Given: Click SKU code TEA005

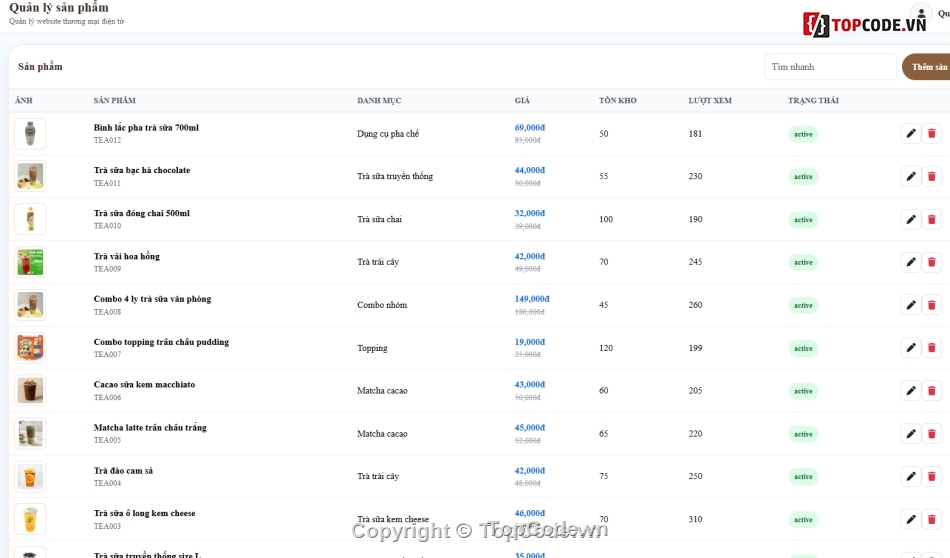Looking at the screenshot, I should [107, 440].
